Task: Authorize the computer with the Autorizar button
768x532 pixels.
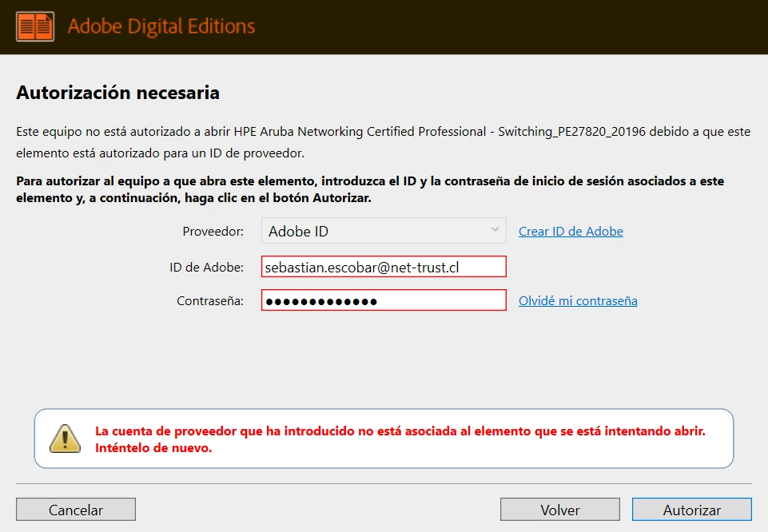Action: point(691,510)
